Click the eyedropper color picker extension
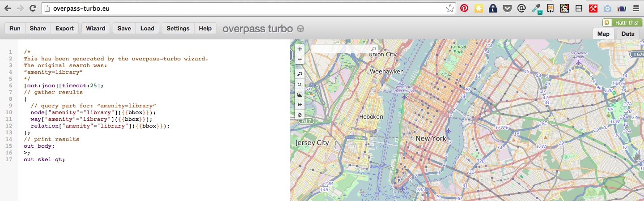The height and width of the screenshot is (201, 644). (536, 9)
